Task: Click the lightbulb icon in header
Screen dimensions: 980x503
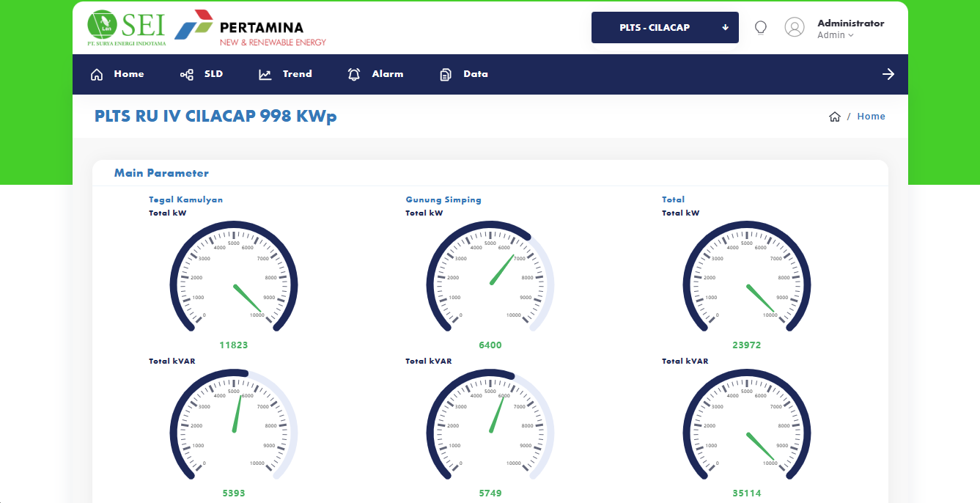Action: (761, 28)
